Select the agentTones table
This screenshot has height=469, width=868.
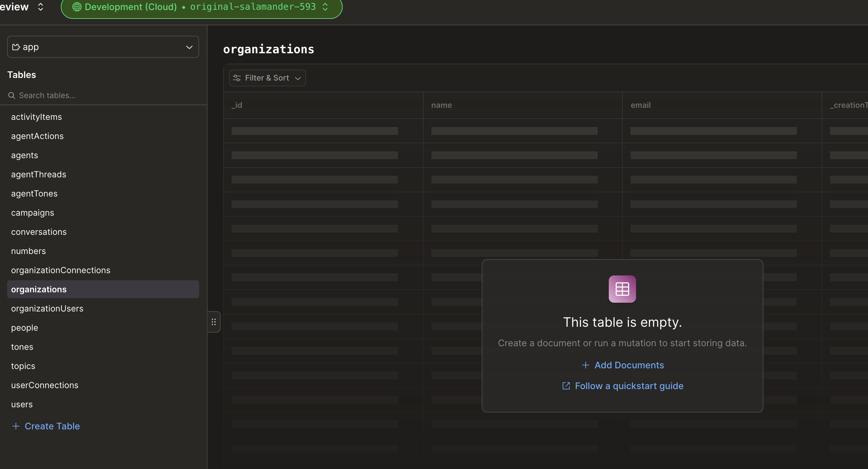click(x=103, y=194)
